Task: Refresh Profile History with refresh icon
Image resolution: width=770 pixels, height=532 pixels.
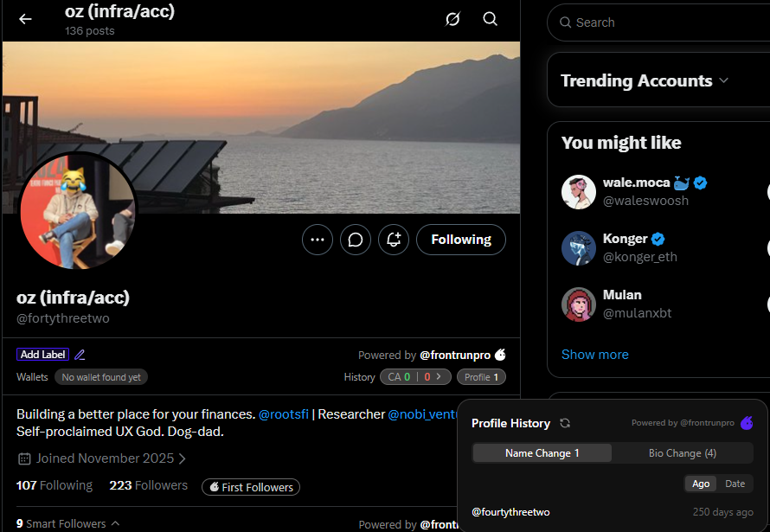Action: [565, 423]
